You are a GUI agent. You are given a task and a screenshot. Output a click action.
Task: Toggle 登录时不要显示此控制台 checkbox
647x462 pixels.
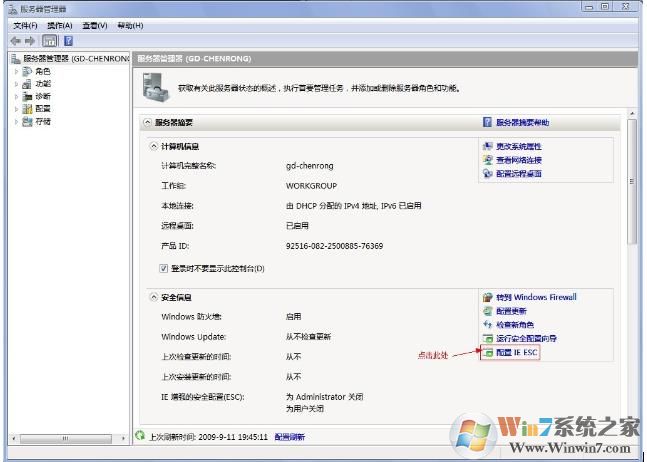[x=163, y=269]
